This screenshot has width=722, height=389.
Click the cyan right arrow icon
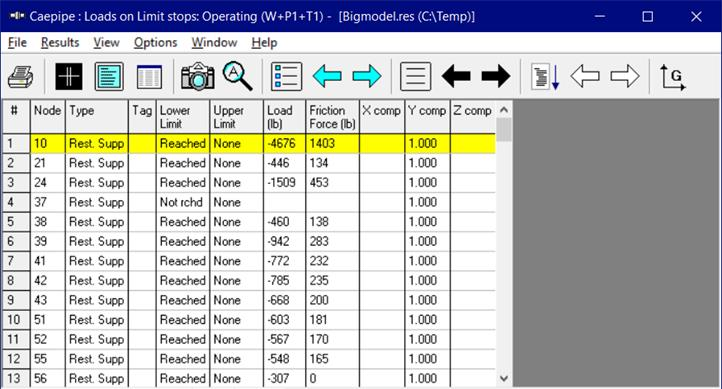pos(367,76)
